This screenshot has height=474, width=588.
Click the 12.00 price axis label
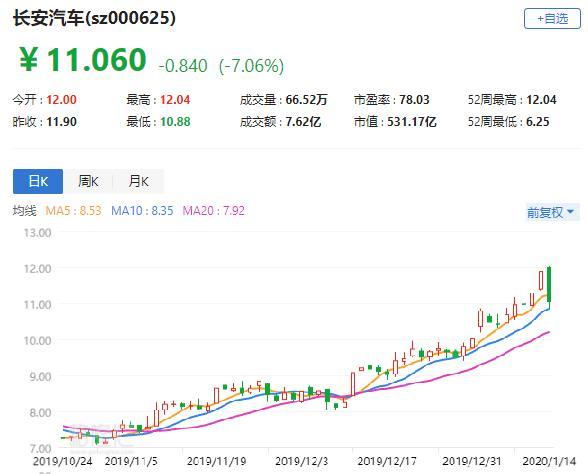pos(38,269)
